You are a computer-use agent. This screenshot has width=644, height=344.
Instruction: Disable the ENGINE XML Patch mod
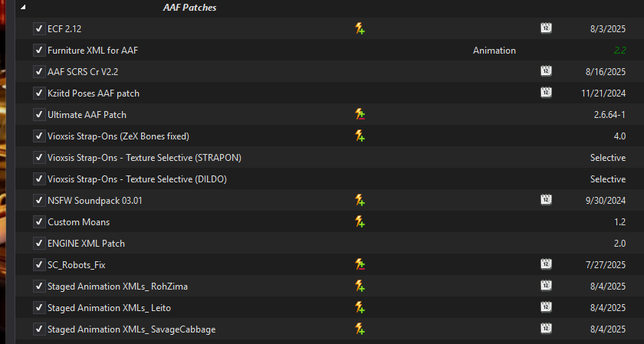[x=39, y=243]
